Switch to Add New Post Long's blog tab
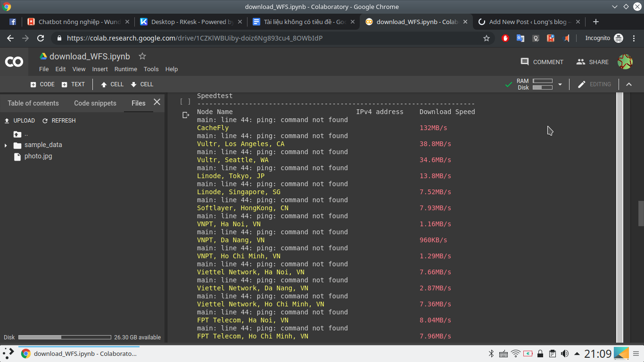Image resolution: width=644 pixels, height=362 pixels. point(530,22)
